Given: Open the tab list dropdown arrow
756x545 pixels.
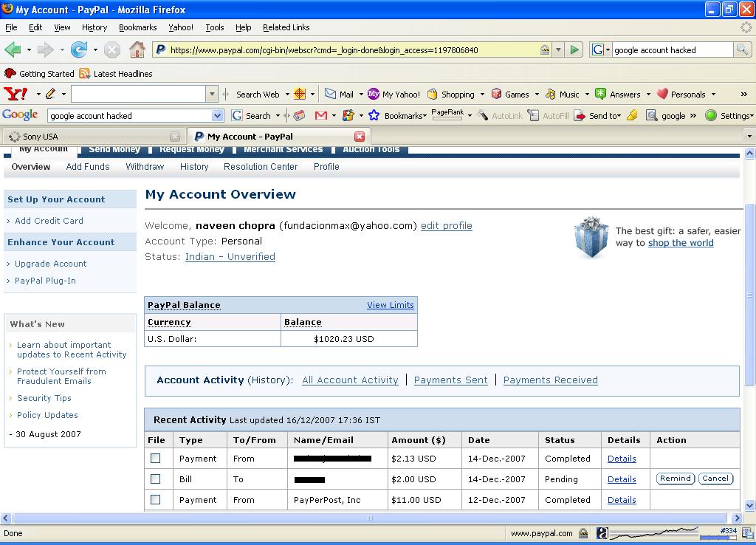Looking at the screenshot, I should (750, 137).
